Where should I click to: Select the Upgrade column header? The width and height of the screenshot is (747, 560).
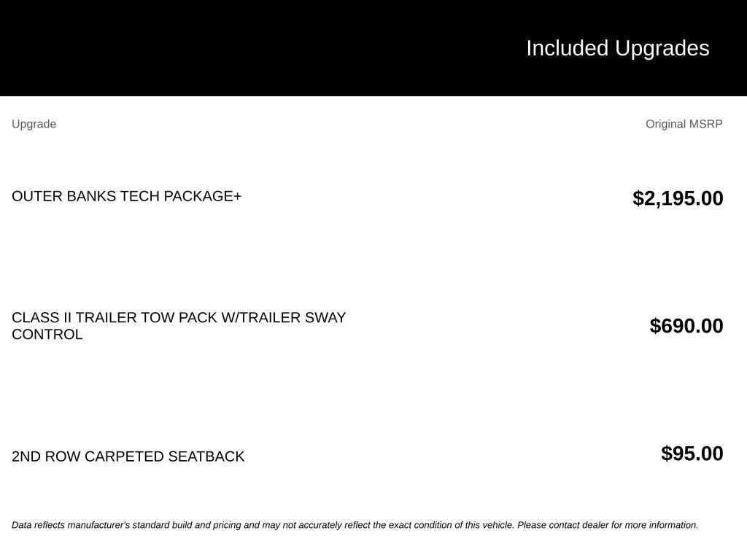click(34, 124)
